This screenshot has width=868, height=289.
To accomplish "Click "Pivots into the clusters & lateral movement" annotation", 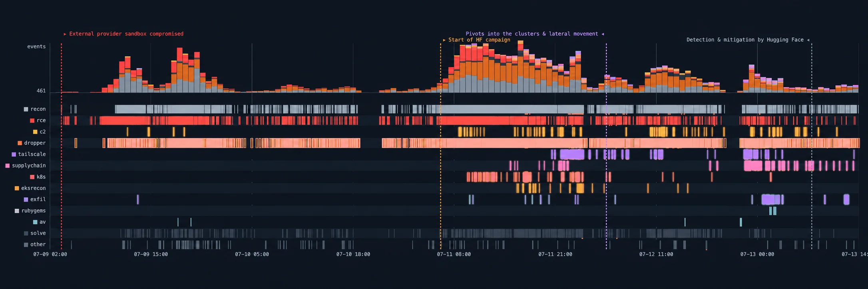I will (x=532, y=34).
